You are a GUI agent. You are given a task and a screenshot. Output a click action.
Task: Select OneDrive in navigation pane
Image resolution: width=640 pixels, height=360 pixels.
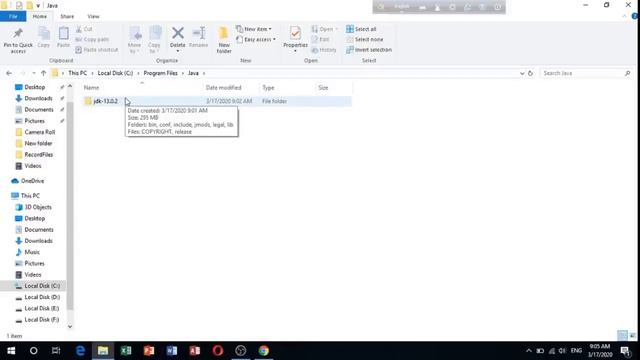(x=32, y=180)
